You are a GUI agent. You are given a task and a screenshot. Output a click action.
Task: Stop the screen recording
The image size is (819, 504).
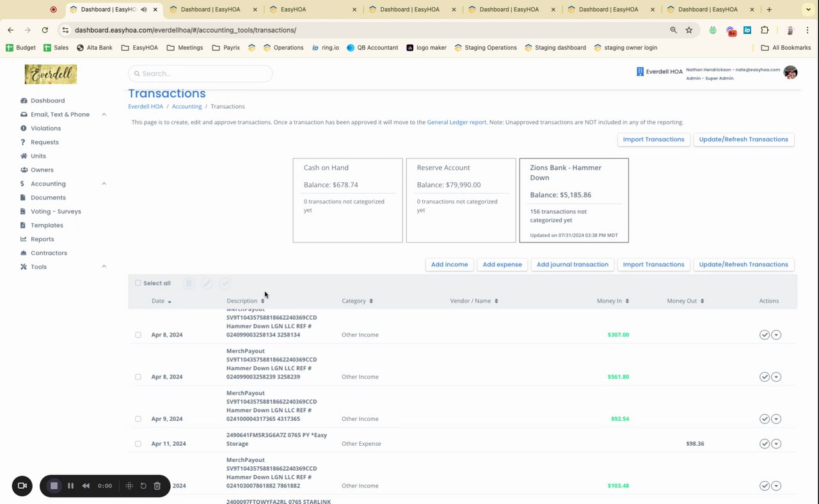click(54, 486)
